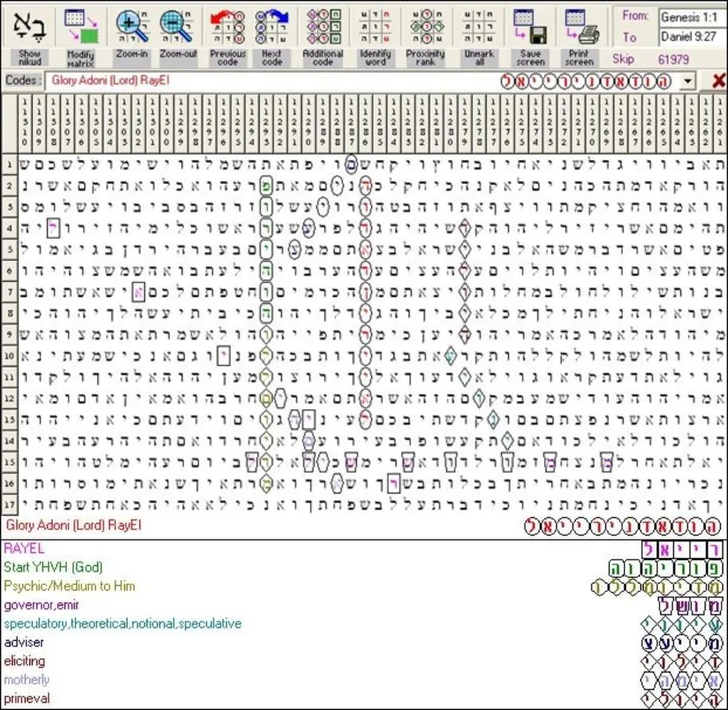Select the Psychic/Medium to Him entry
Viewport: 728px width, 710px height.
pyautogui.click(x=69, y=586)
